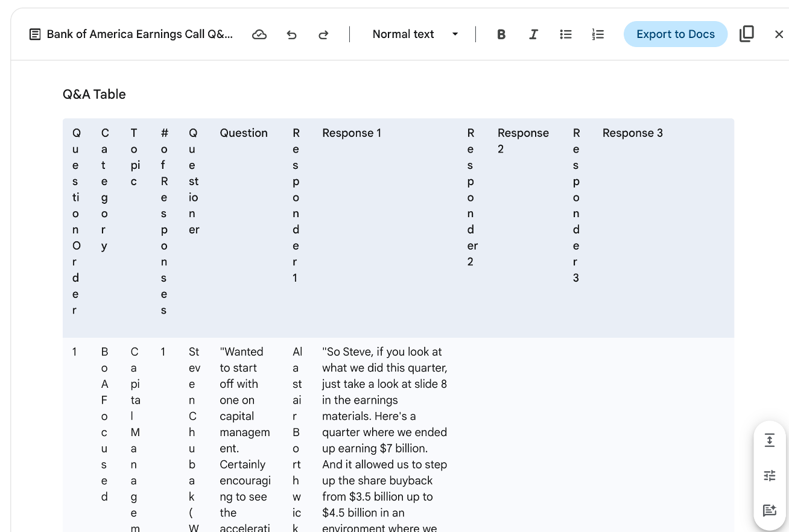Click the Export to Docs button
The image size is (789, 532).
coord(676,34)
